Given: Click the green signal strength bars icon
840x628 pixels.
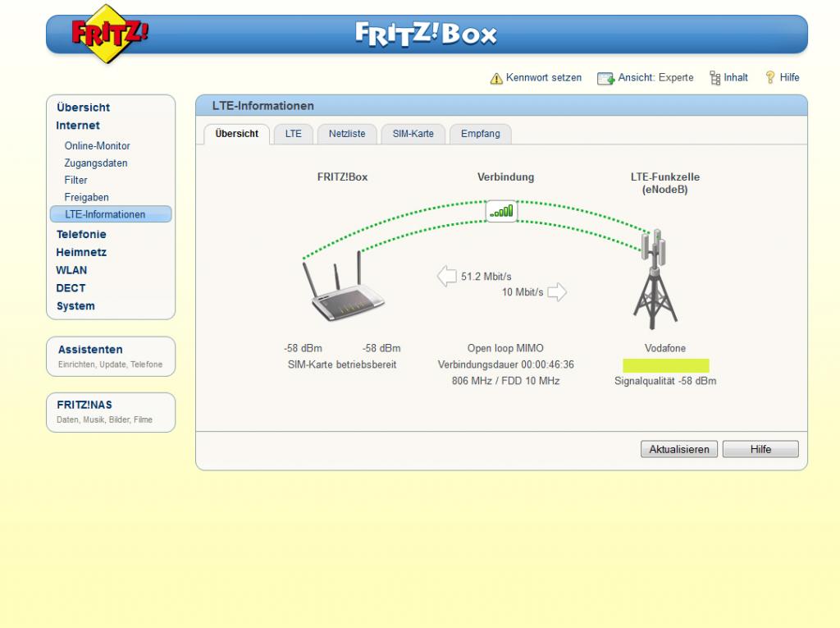Looking at the screenshot, I should pyautogui.click(x=501, y=211).
